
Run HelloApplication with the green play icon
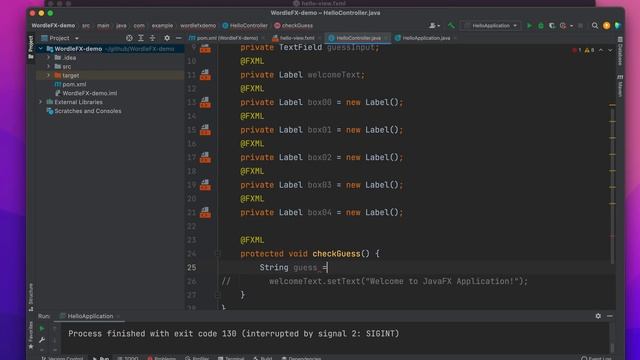(x=529, y=25)
